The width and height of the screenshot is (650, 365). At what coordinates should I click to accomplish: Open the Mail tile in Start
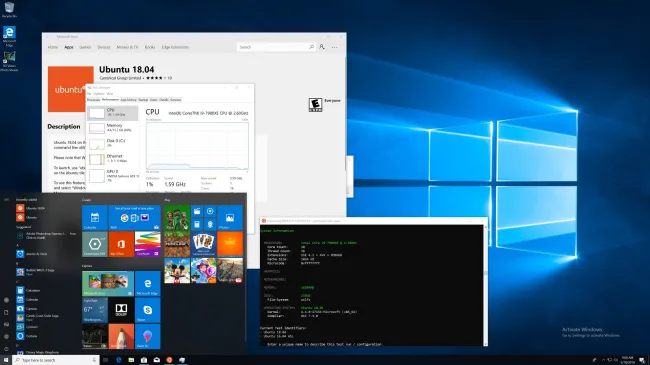click(135, 218)
